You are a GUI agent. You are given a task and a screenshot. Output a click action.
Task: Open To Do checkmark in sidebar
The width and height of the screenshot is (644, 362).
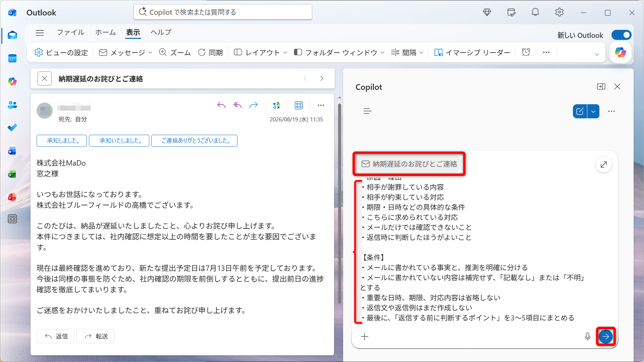coord(12,128)
